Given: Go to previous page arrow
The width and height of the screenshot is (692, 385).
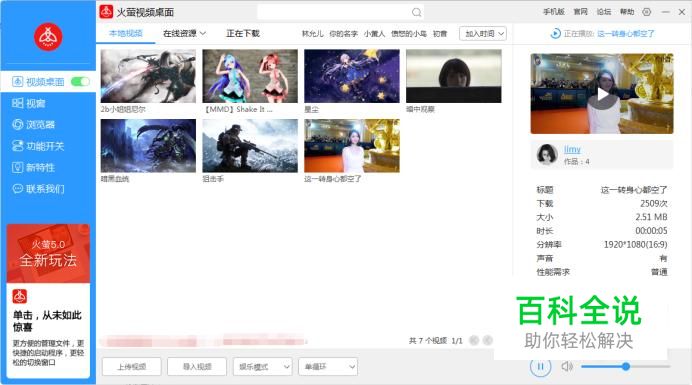Looking at the screenshot, I should (x=474, y=340).
